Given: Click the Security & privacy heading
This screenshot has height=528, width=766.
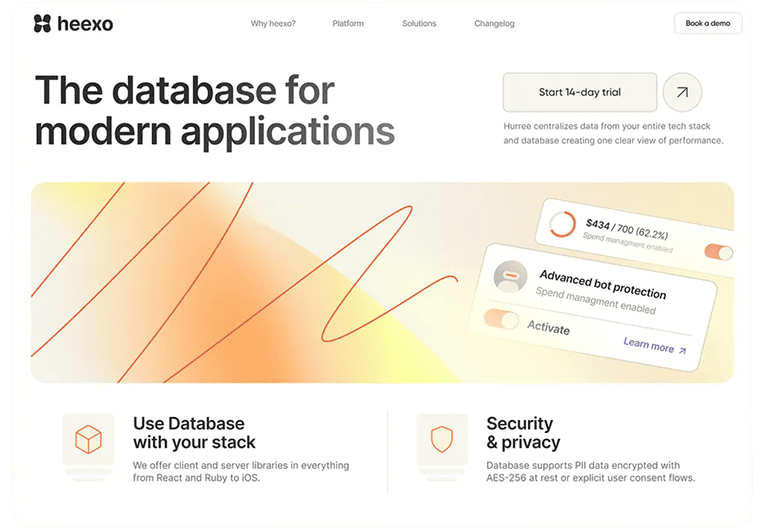Looking at the screenshot, I should pos(523,432).
